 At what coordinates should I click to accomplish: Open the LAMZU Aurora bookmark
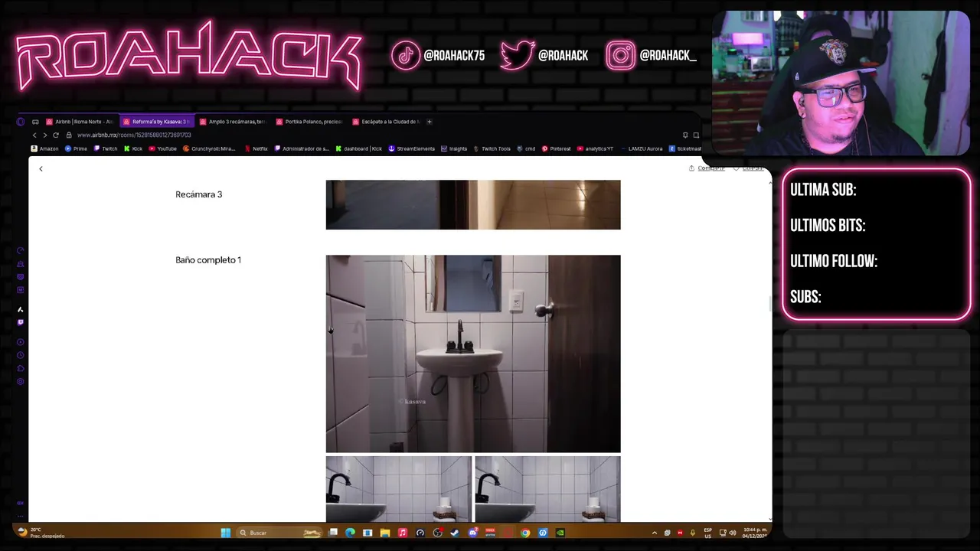[642, 148]
